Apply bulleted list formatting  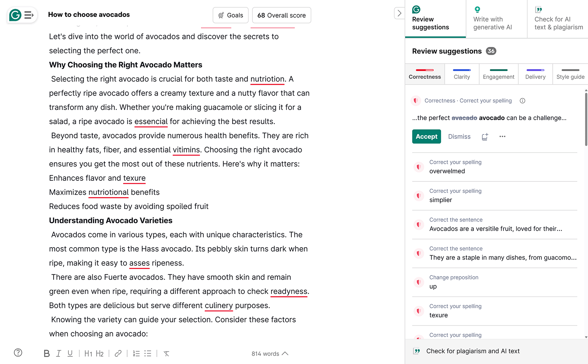[x=148, y=353]
